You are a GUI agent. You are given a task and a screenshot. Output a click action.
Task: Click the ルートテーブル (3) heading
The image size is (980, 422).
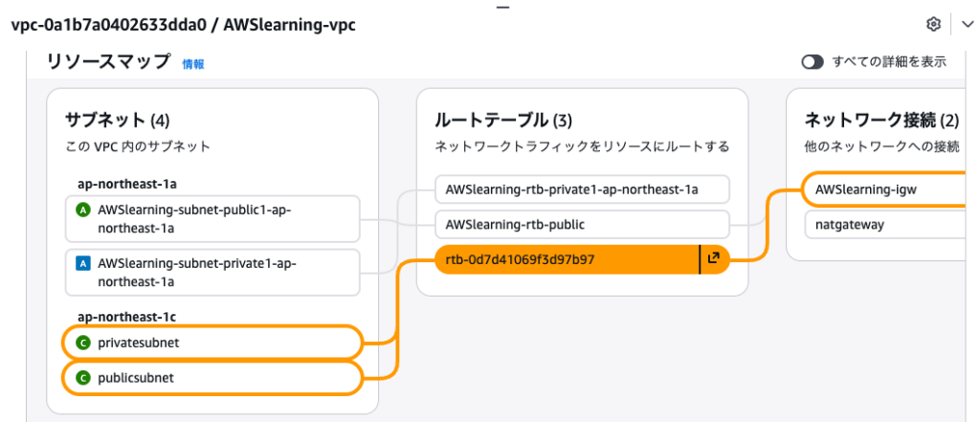coord(502,120)
